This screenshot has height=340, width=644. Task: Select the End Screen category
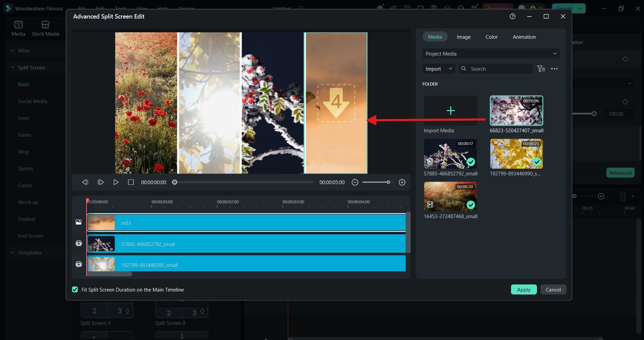point(31,236)
